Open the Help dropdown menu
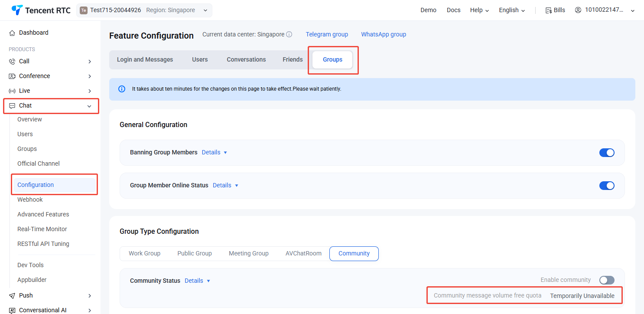Viewport: 644px width, 314px height. pyautogui.click(x=479, y=10)
